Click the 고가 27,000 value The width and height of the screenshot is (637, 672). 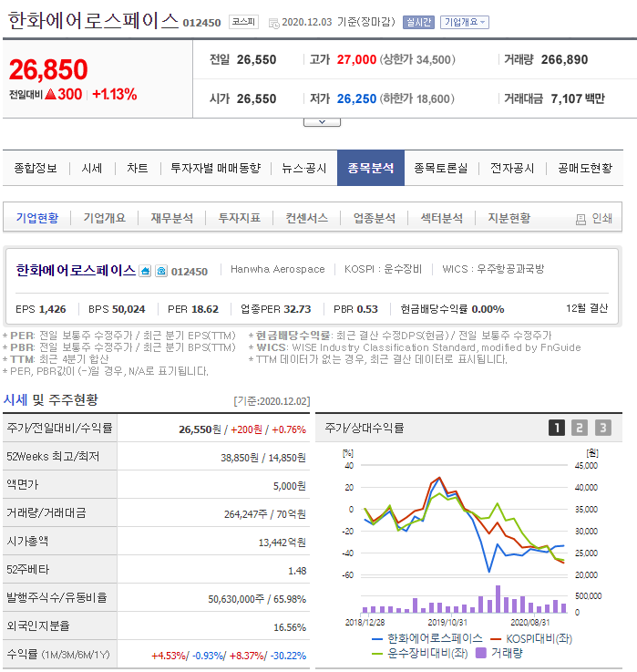click(x=356, y=59)
